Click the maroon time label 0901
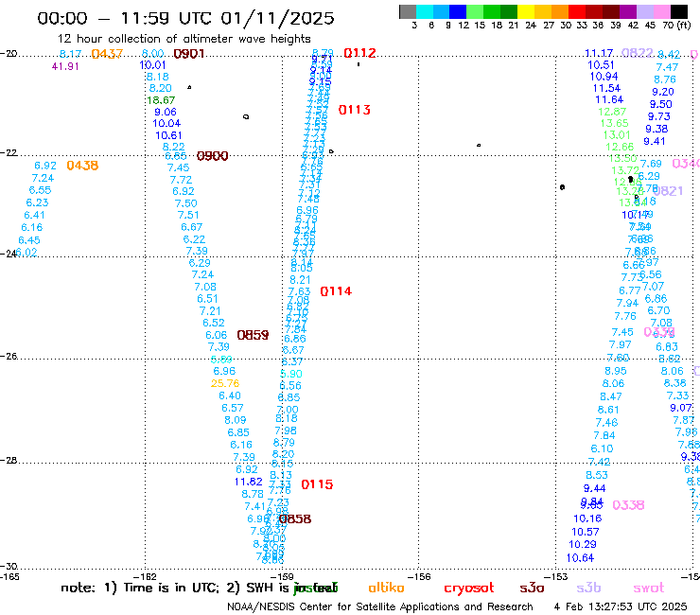The width and height of the screenshot is (700, 615). [189, 54]
